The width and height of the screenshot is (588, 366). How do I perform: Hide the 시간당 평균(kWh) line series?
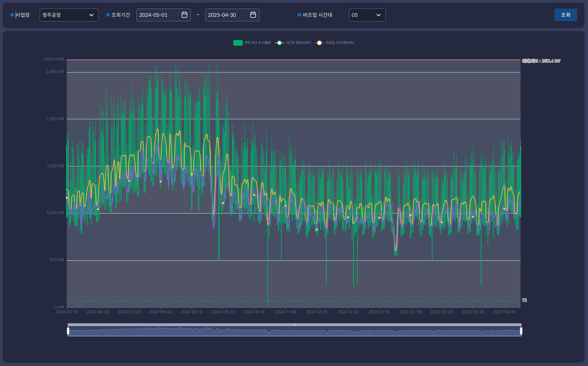298,43
